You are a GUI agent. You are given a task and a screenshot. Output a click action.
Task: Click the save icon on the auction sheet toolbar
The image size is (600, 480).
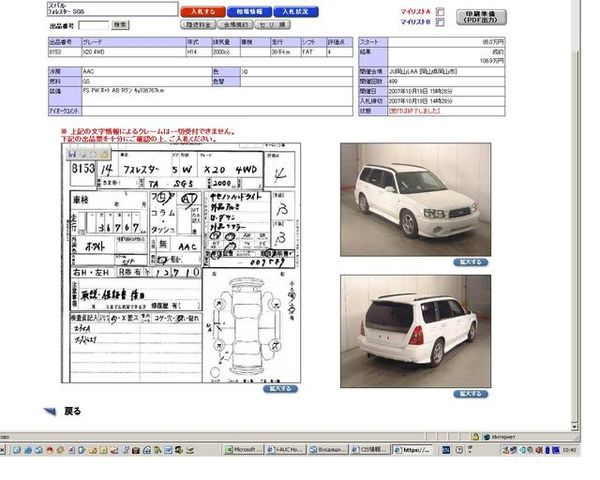tap(72, 154)
